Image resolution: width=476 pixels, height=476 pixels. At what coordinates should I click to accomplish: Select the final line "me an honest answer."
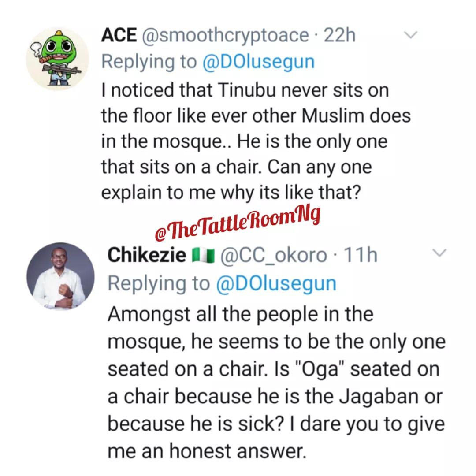coord(207,451)
